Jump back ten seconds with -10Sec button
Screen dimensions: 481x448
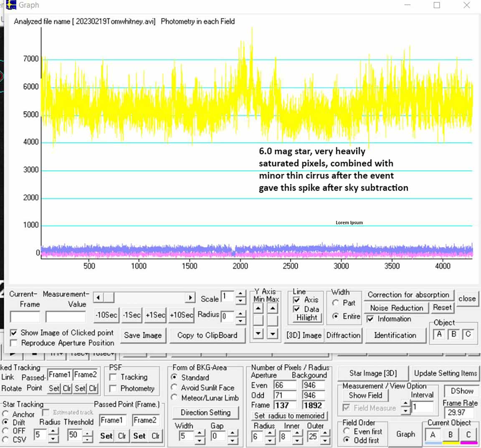106,315
